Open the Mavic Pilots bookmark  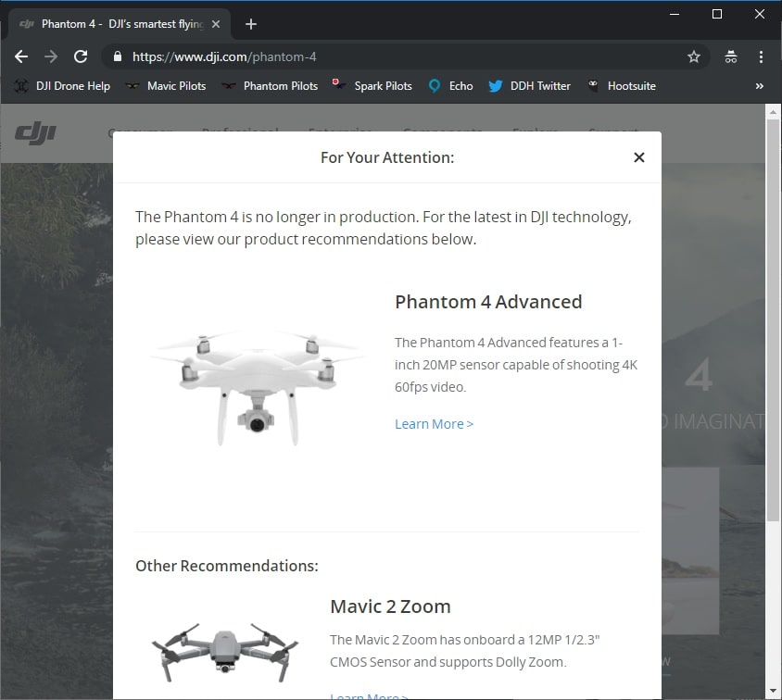(x=166, y=86)
